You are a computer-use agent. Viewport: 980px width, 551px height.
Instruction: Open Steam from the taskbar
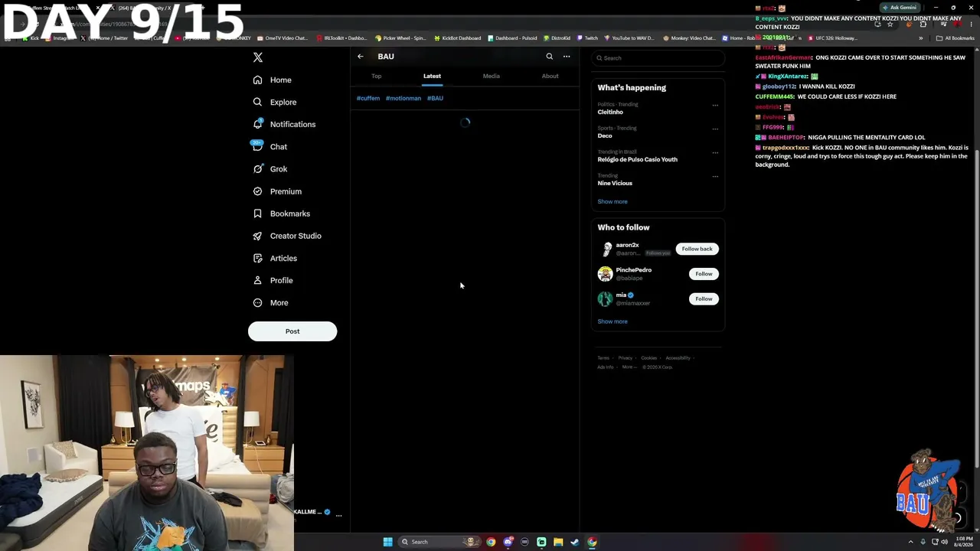[x=575, y=542]
